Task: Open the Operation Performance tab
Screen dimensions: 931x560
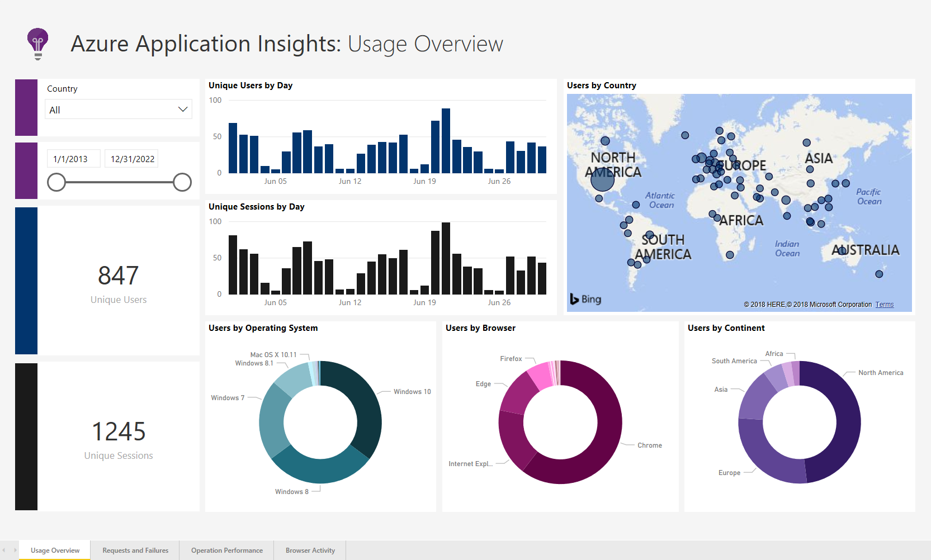Action: [227, 550]
